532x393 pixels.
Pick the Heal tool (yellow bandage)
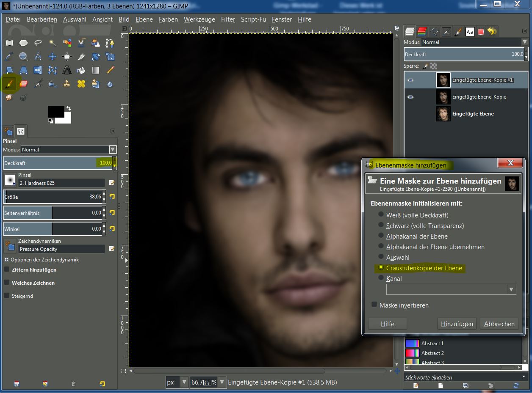click(x=81, y=84)
